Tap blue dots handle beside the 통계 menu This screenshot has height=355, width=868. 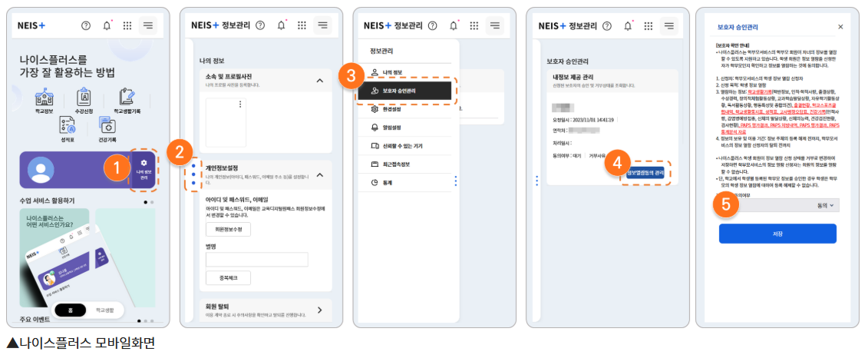[x=456, y=181]
